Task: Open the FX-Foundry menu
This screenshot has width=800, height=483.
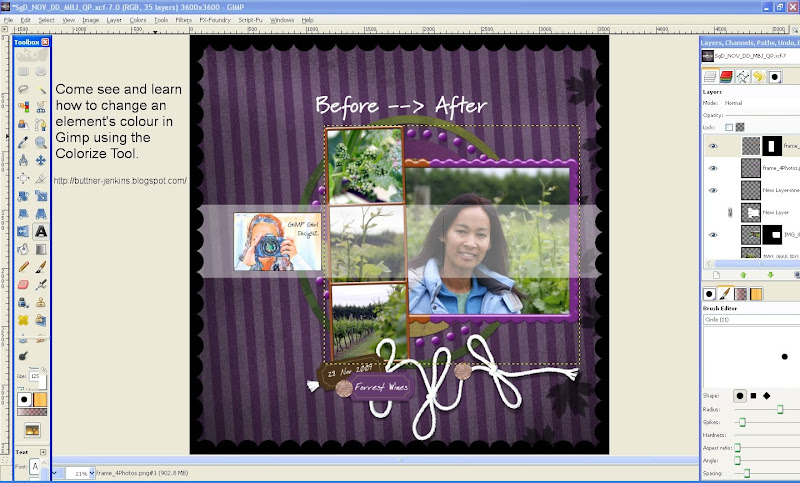Action: point(215,20)
